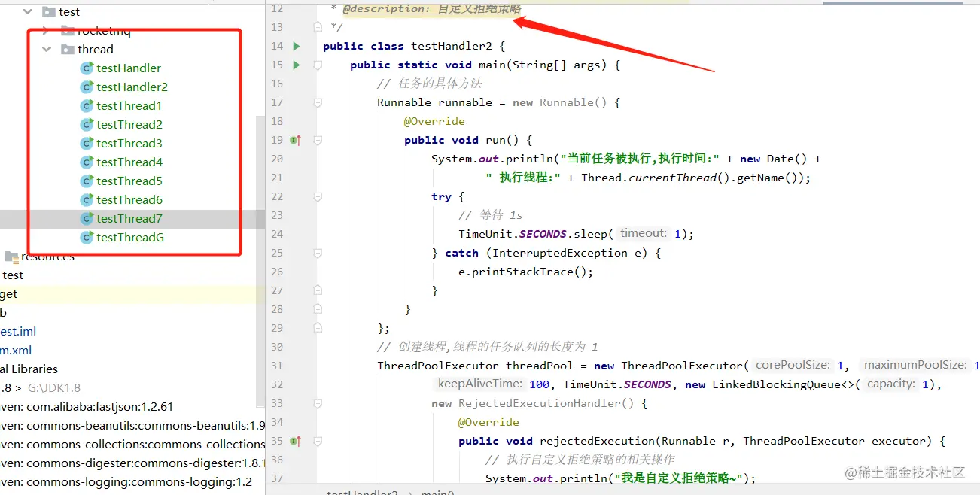Select the commons-beanutils library entry
The width and height of the screenshot is (980, 495).
tap(132, 425)
